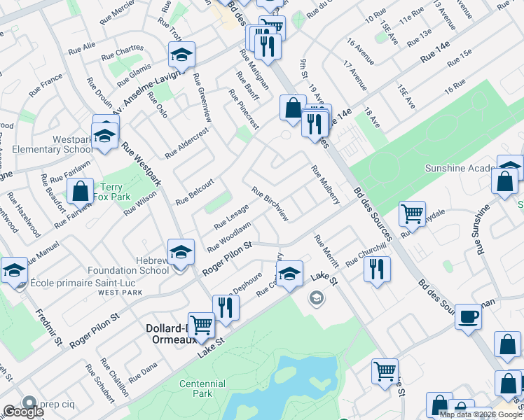Image resolution: width=524 pixels, height=420 pixels.
Task: Select the Rue Birchview street label
Action: click(x=270, y=204)
